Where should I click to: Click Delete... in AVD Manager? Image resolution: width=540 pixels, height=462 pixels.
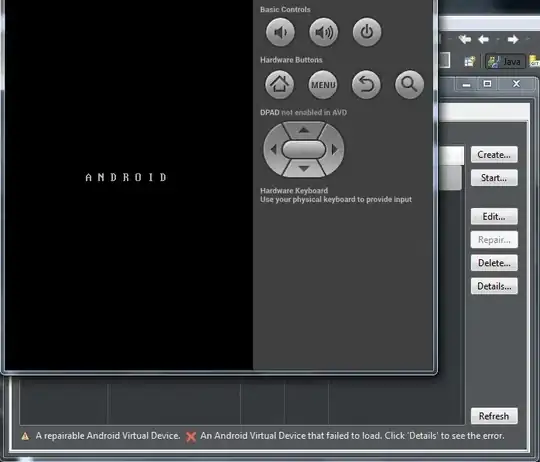pyautogui.click(x=494, y=263)
